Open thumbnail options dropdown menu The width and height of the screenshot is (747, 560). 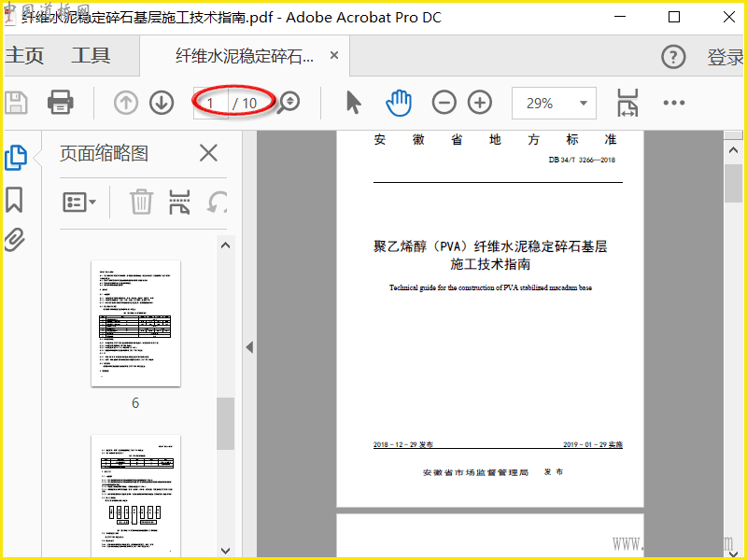click(x=79, y=203)
